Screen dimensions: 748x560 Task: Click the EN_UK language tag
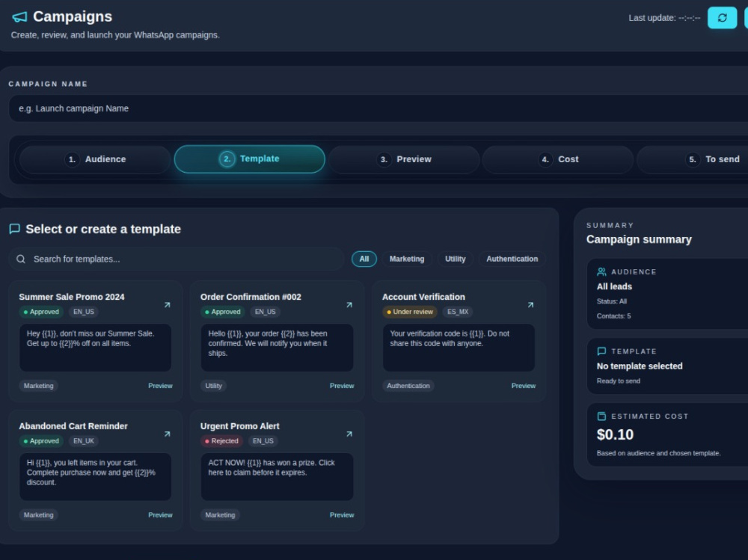pyautogui.click(x=84, y=441)
